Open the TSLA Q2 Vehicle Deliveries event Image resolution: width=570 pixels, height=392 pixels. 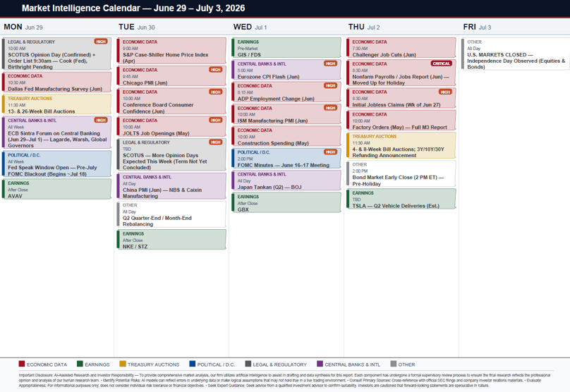[x=401, y=199]
